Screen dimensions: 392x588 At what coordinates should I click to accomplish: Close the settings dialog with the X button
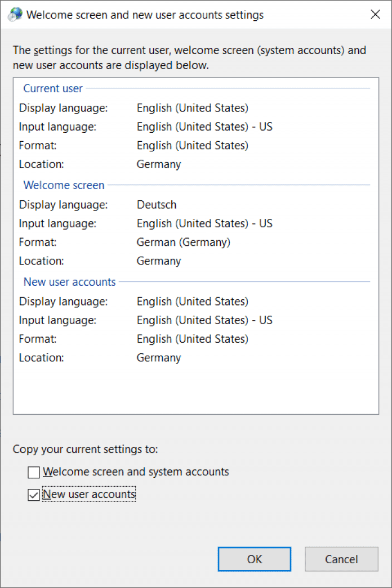click(375, 15)
